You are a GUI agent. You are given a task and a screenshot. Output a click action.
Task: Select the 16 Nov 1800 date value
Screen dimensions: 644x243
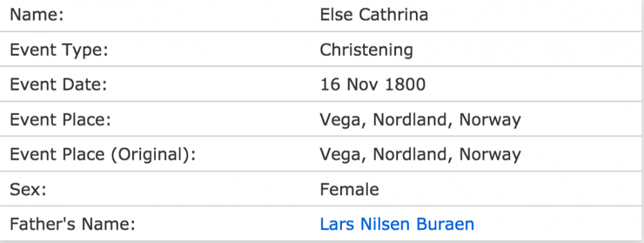(x=372, y=85)
